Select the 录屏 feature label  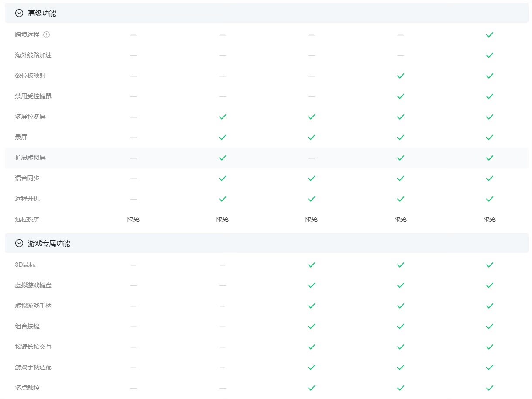[21, 137]
